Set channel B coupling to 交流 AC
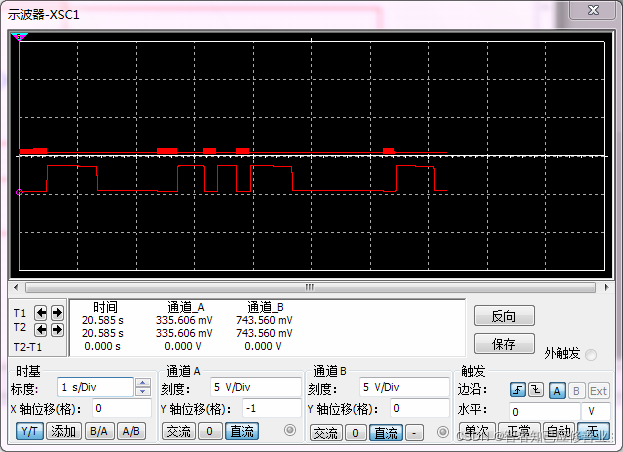Viewport: 623px width, 452px height. pyautogui.click(x=326, y=433)
